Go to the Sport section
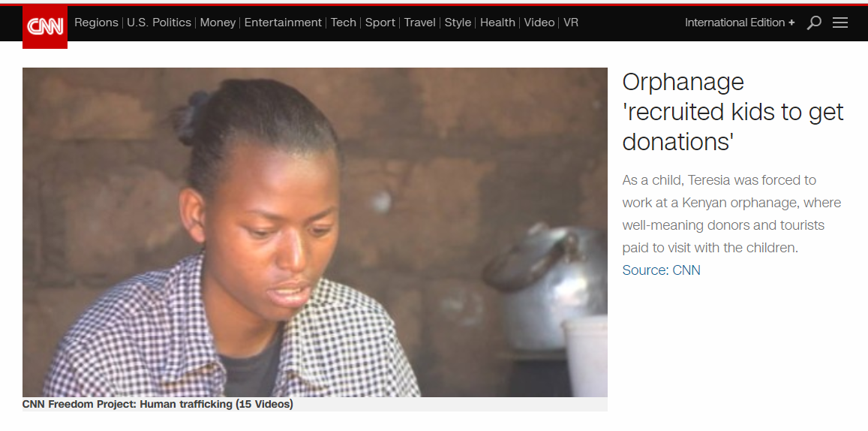868x431 pixels. point(380,23)
